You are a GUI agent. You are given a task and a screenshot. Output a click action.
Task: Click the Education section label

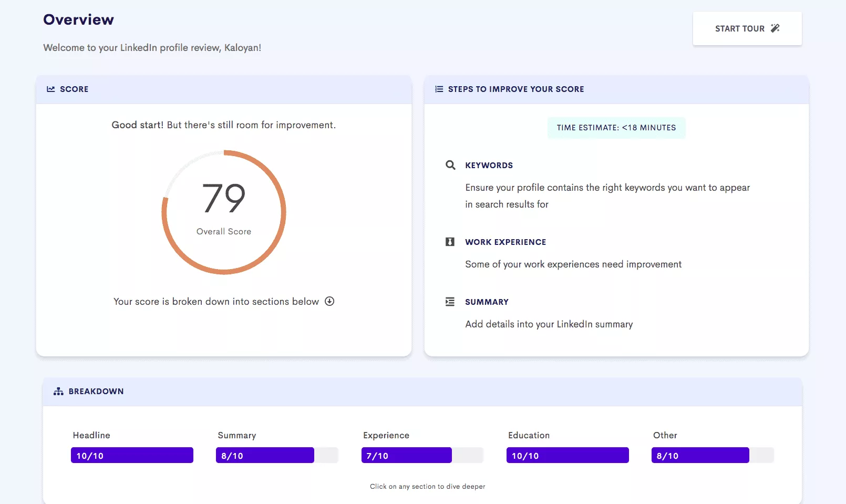click(529, 435)
